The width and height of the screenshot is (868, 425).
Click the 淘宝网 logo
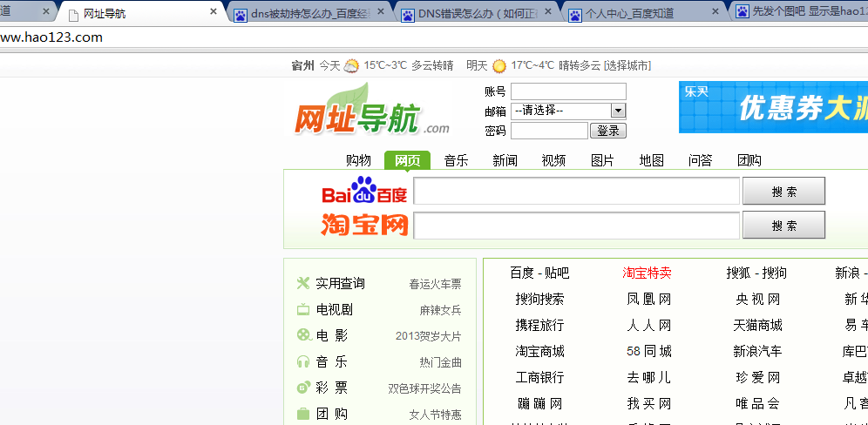(364, 225)
